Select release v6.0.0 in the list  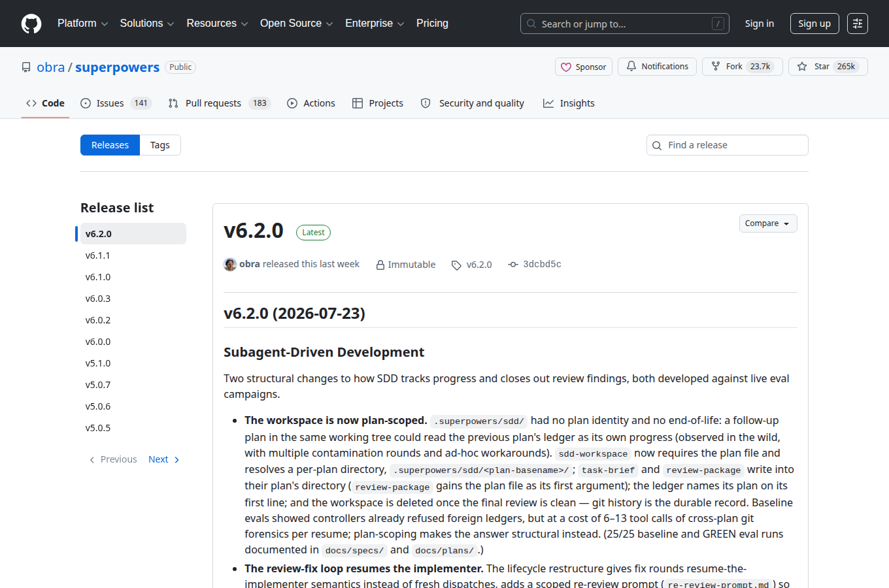[x=133, y=342]
